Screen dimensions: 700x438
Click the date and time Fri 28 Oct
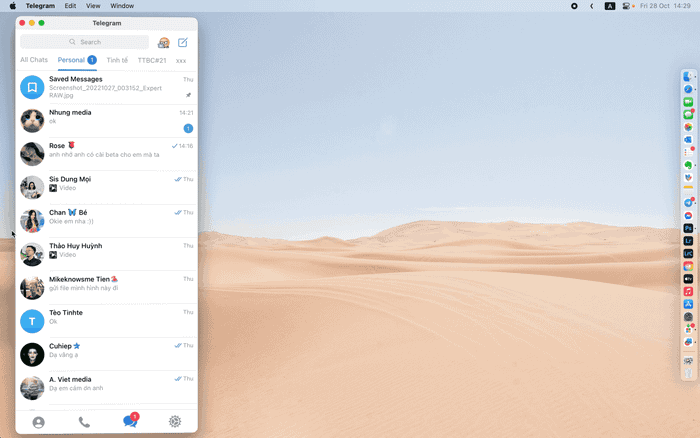pyautogui.click(x=665, y=6)
